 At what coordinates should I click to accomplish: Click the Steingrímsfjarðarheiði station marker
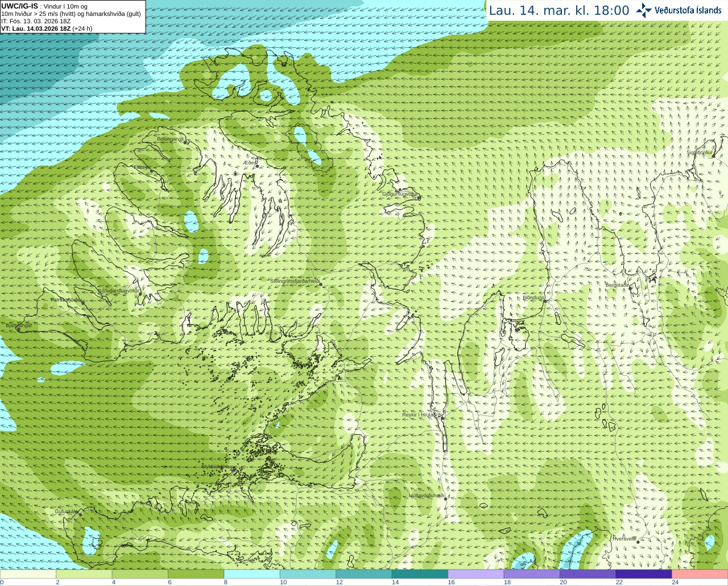pos(320,284)
